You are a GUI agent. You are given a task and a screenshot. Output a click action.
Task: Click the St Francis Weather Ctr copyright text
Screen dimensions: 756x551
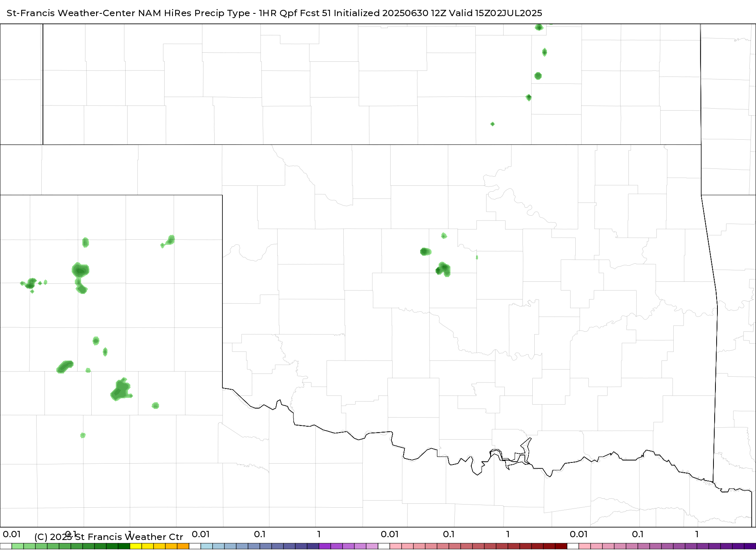(109, 537)
